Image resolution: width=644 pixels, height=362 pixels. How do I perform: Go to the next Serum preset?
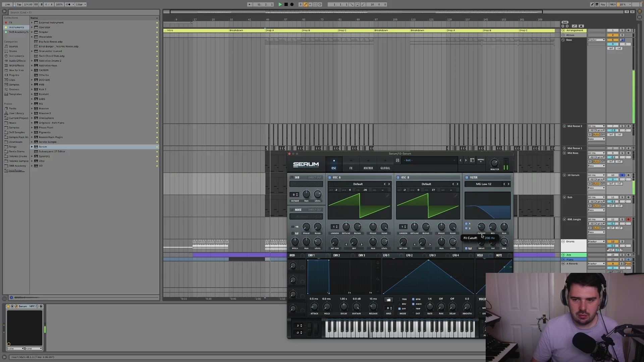tap(466, 160)
